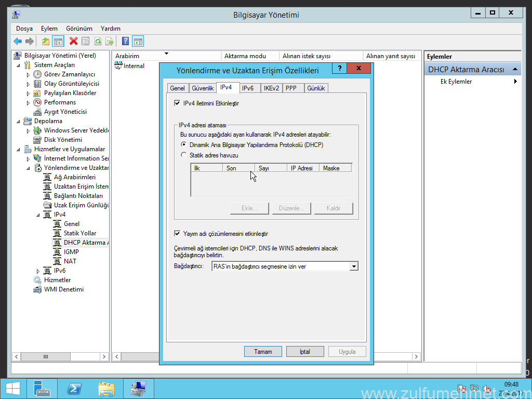This screenshot has height=399, width=532.
Task: Switch to the Güvenlik tab
Action: tap(203, 88)
